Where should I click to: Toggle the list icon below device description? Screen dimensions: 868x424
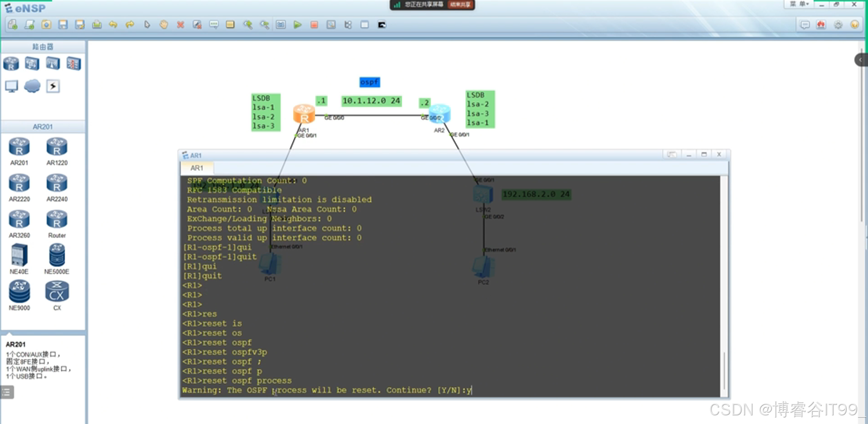tap(7, 392)
